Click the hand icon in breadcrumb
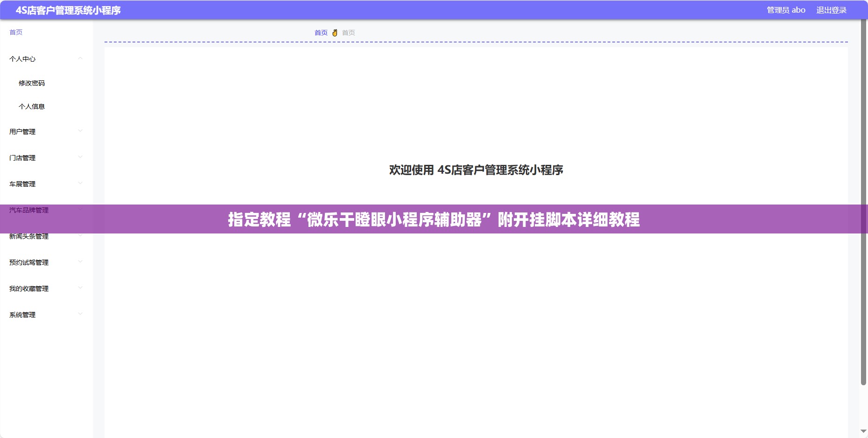The height and width of the screenshot is (438, 868). click(x=335, y=33)
